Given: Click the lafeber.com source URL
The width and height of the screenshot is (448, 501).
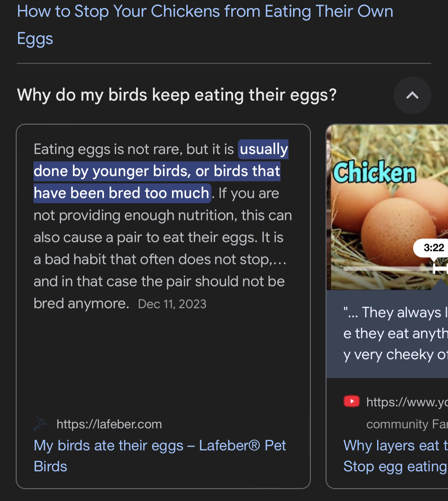Looking at the screenshot, I should click(x=109, y=424).
